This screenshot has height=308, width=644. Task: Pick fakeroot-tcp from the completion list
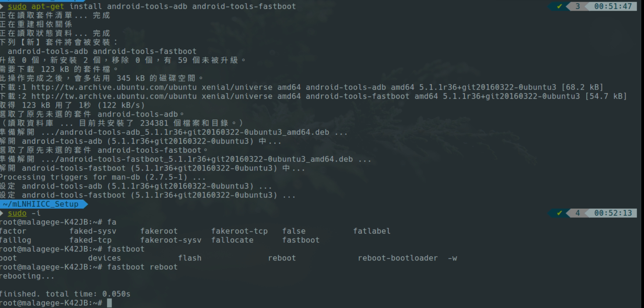pos(239,231)
